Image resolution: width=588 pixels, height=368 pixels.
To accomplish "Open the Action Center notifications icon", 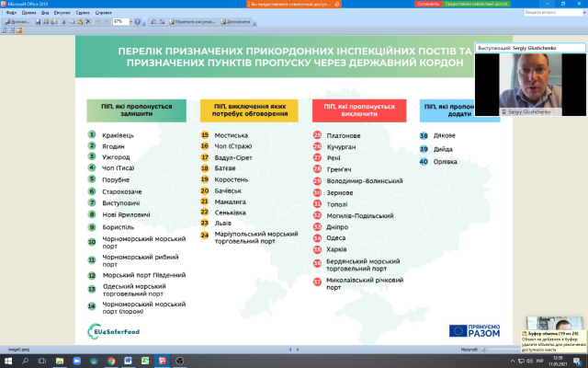I will point(577,362).
